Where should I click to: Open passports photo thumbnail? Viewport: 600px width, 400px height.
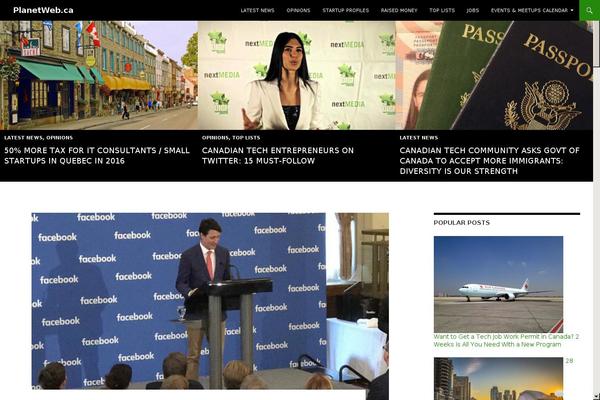[x=494, y=75]
